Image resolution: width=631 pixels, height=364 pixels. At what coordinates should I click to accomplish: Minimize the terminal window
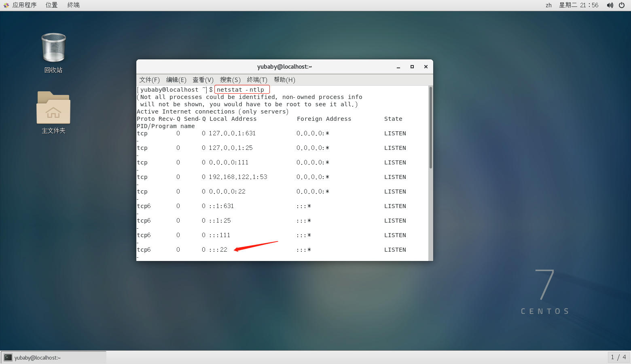(398, 67)
